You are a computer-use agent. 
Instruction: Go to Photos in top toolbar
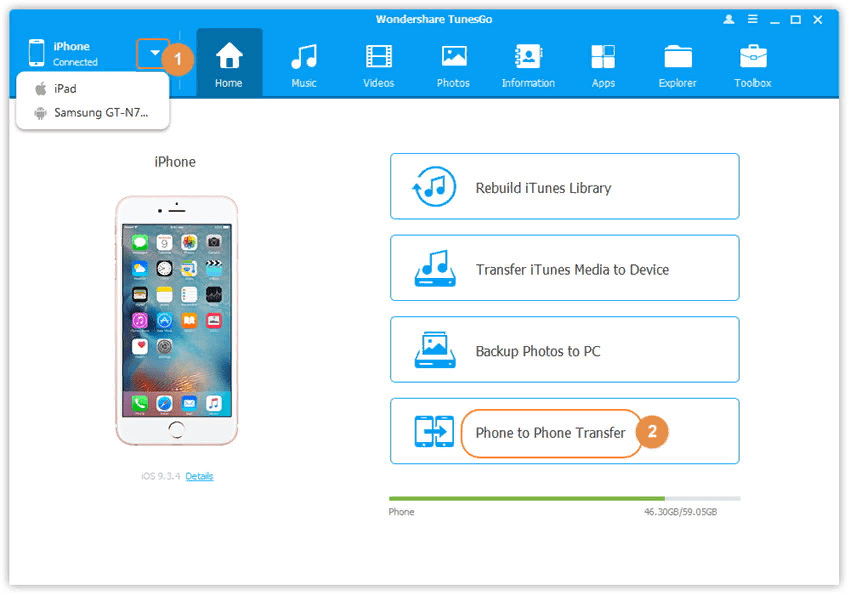[x=453, y=64]
